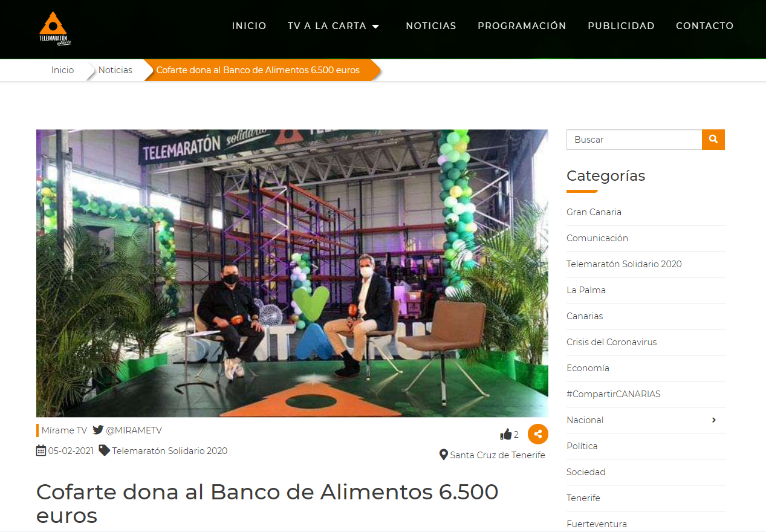The width and height of the screenshot is (766, 532).
Task: Click the calendar icon beside 05-02-2021
Action: pos(41,450)
